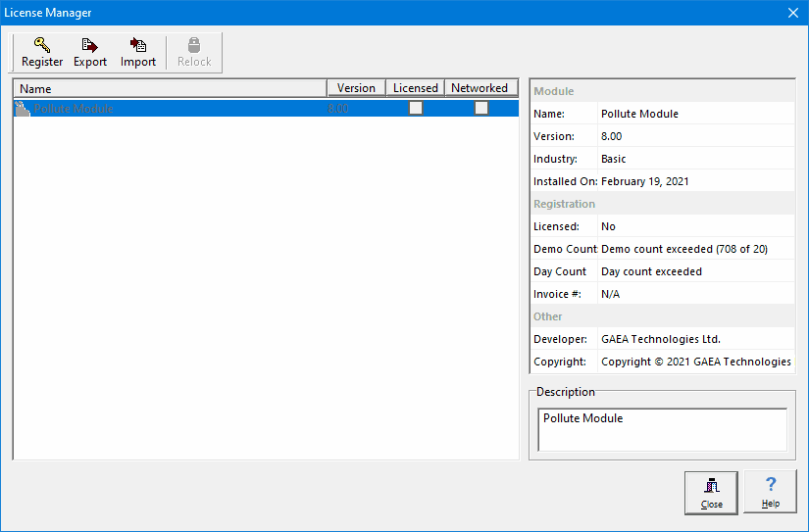The width and height of the screenshot is (809, 532).
Task: Click the 'GAEA Technologies Ltd.' developer value
Action: click(660, 339)
